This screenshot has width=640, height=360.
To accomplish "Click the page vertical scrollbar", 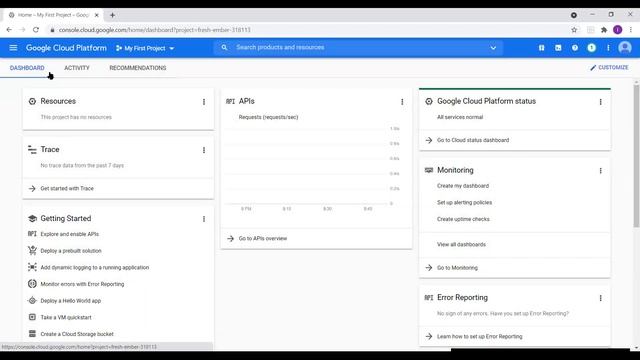I will click(x=636, y=155).
